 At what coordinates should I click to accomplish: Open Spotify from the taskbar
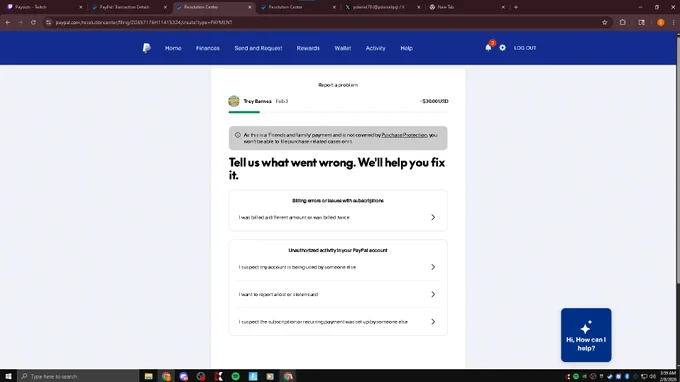point(235,376)
